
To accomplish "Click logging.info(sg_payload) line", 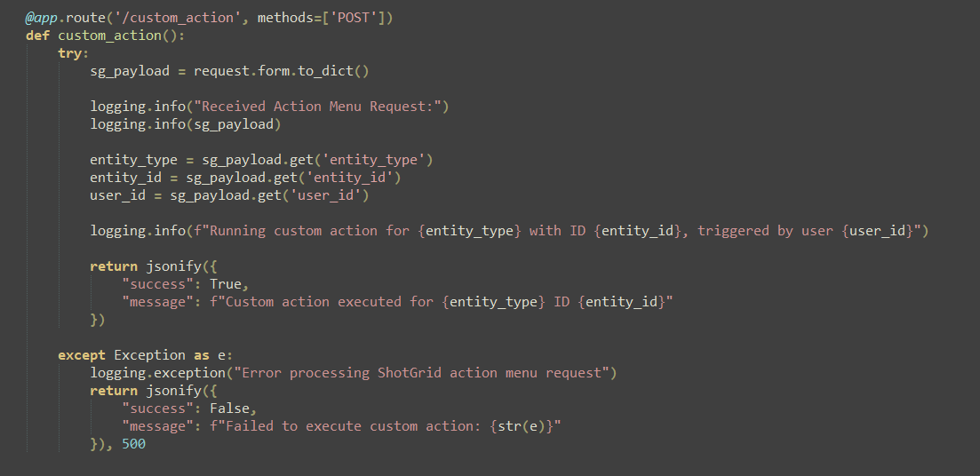I will [186, 124].
